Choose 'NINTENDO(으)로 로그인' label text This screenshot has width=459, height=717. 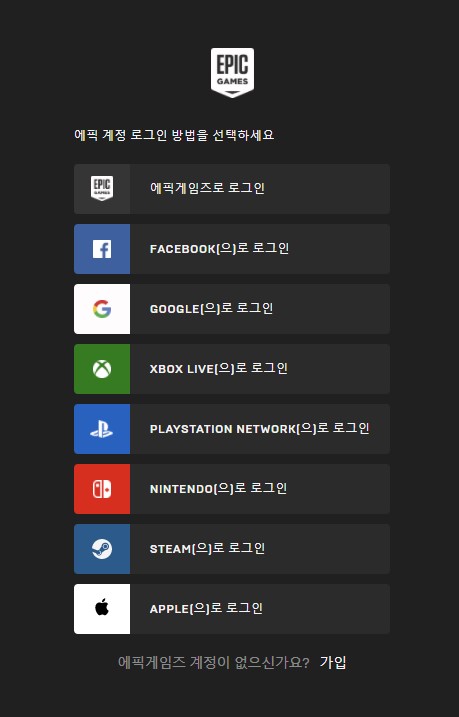coord(219,488)
